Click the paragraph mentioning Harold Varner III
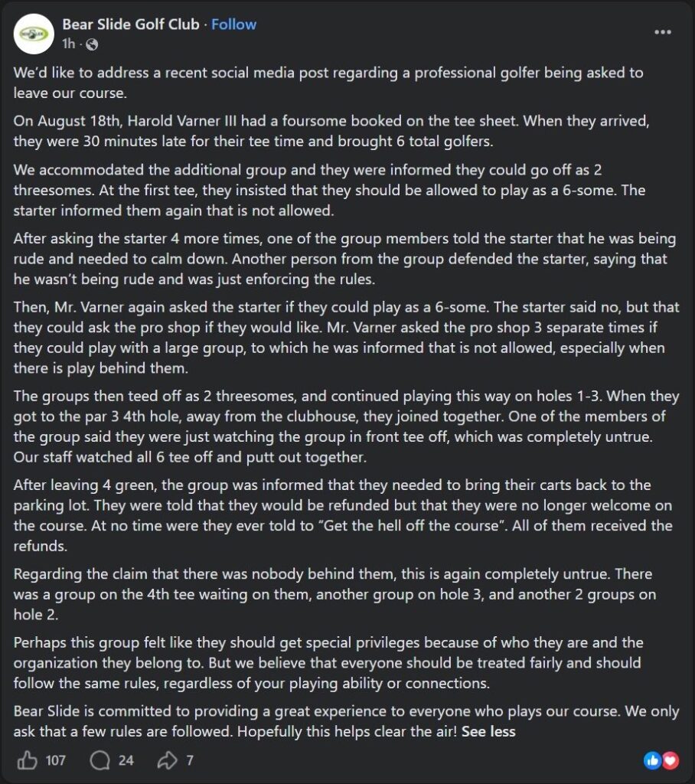The width and height of the screenshot is (695, 784). (x=331, y=131)
